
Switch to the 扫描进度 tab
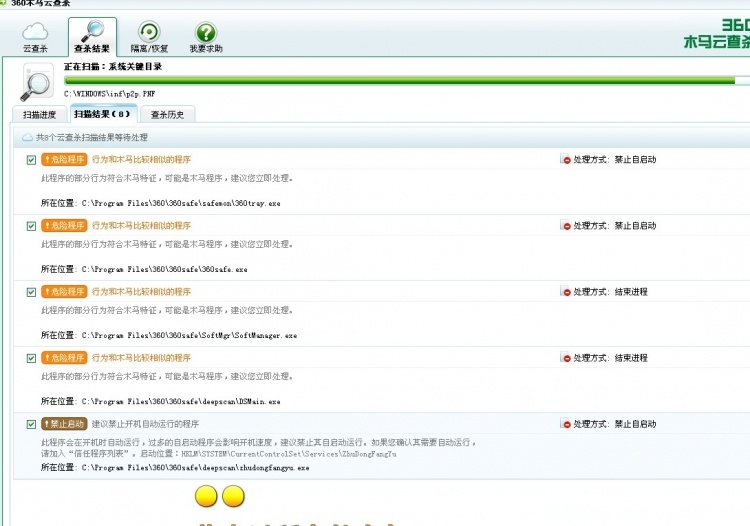(39, 115)
